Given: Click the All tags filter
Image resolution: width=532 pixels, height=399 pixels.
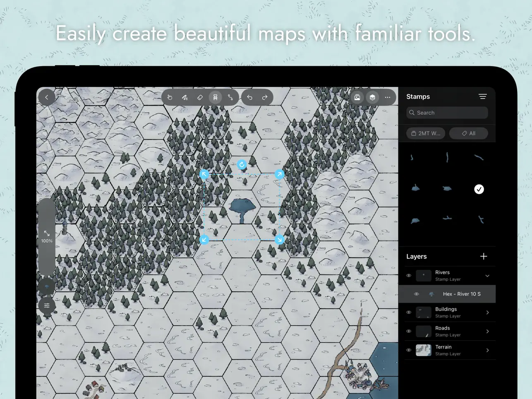Looking at the screenshot, I should click(x=468, y=133).
